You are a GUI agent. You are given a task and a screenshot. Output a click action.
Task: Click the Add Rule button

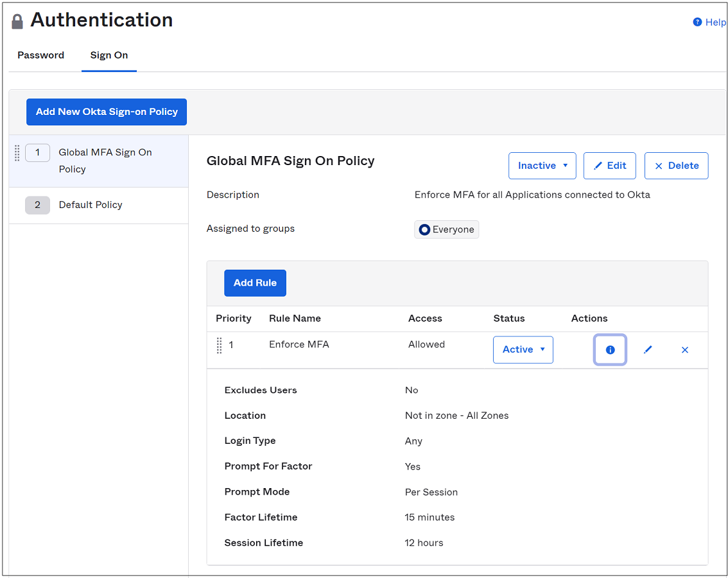255,283
